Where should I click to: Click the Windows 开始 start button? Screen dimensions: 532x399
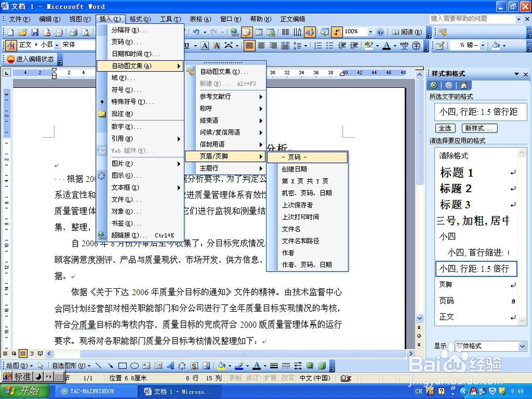[24, 391]
